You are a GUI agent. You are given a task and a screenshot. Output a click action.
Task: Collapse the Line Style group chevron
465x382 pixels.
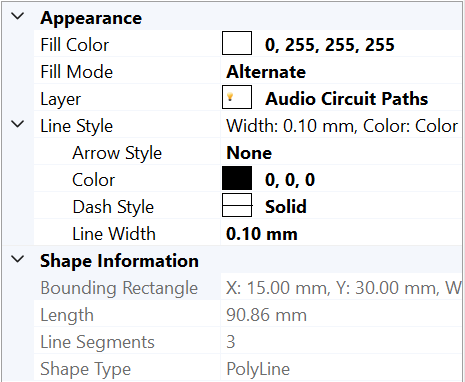(18, 124)
